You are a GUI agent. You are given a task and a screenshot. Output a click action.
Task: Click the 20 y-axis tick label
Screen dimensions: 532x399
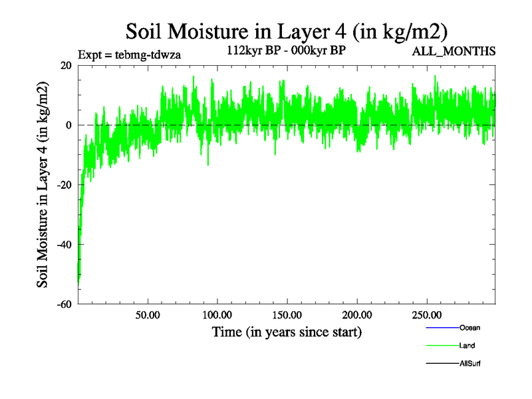tap(66, 65)
